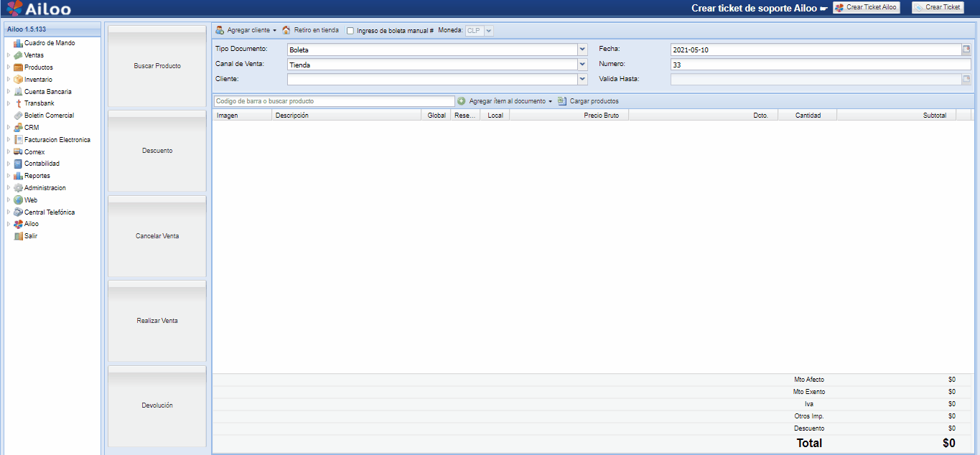Click the Cantidad column header
The image size is (980, 455).
point(807,115)
